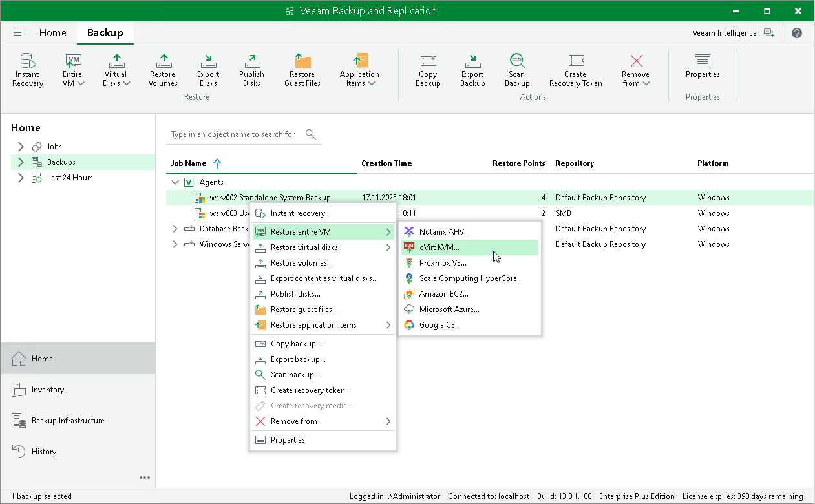Expand the Database Backup row
This screenshot has height=504, width=815.
point(175,229)
